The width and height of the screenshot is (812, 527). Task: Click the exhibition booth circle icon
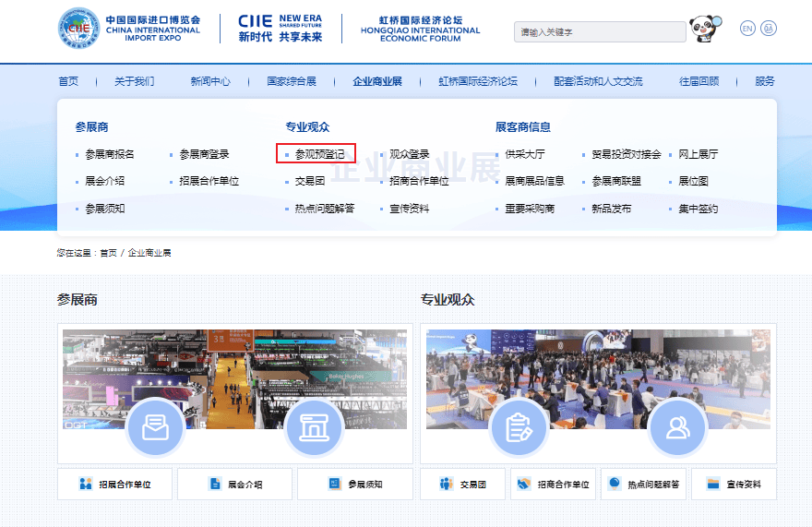pyautogui.click(x=315, y=427)
